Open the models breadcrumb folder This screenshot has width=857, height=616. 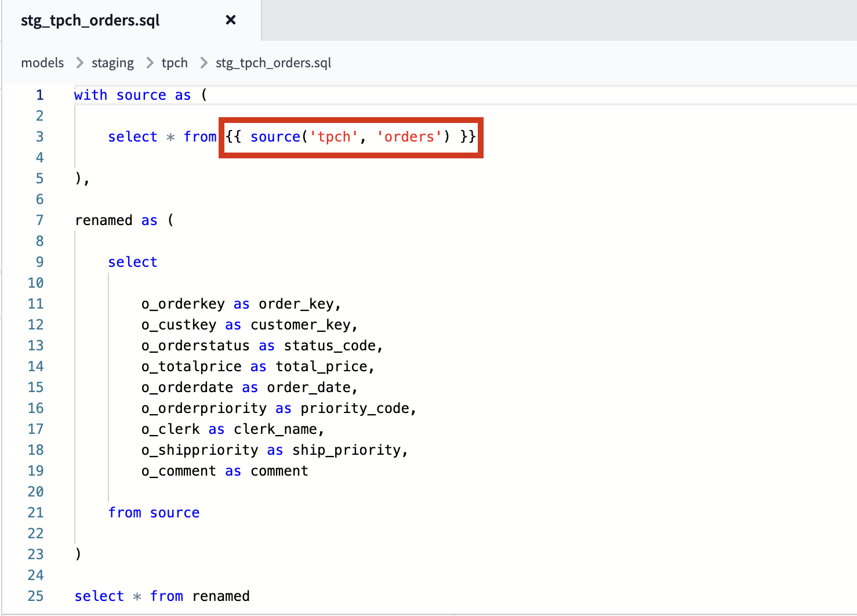pyautogui.click(x=42, y=63)
